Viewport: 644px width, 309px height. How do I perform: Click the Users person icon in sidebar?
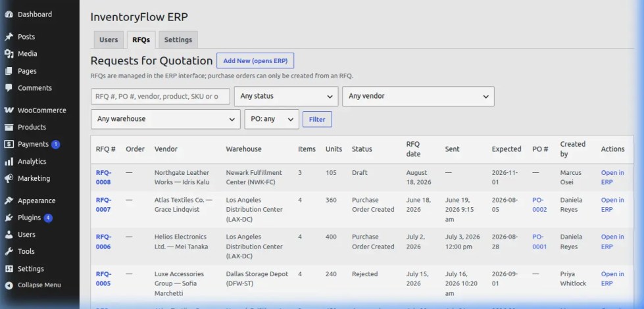pos(9,234)
